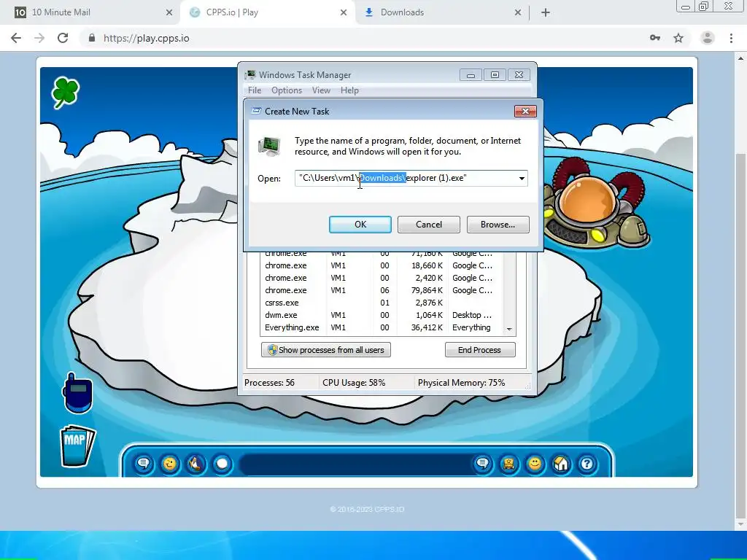Viewport: 747px width, 560px height.
Task: Select the dwm.exe process row
Action: click(x=381, y=315)
